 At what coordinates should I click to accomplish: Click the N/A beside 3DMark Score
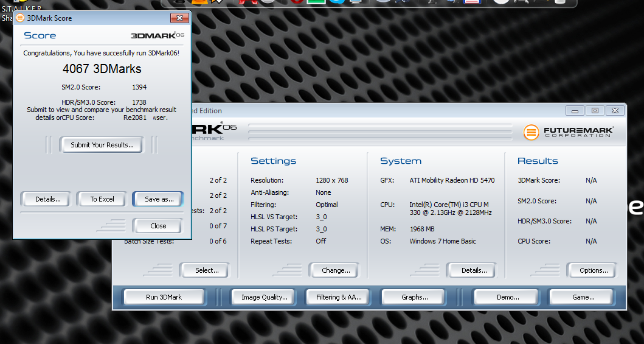tap(591, 180)
